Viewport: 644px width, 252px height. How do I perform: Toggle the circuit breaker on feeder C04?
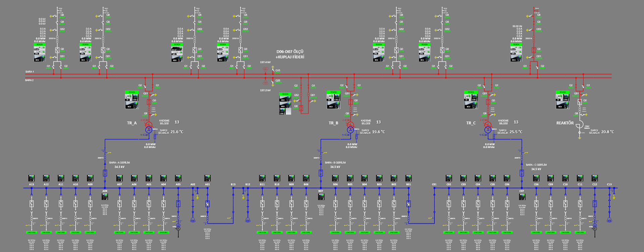point(478,204)
